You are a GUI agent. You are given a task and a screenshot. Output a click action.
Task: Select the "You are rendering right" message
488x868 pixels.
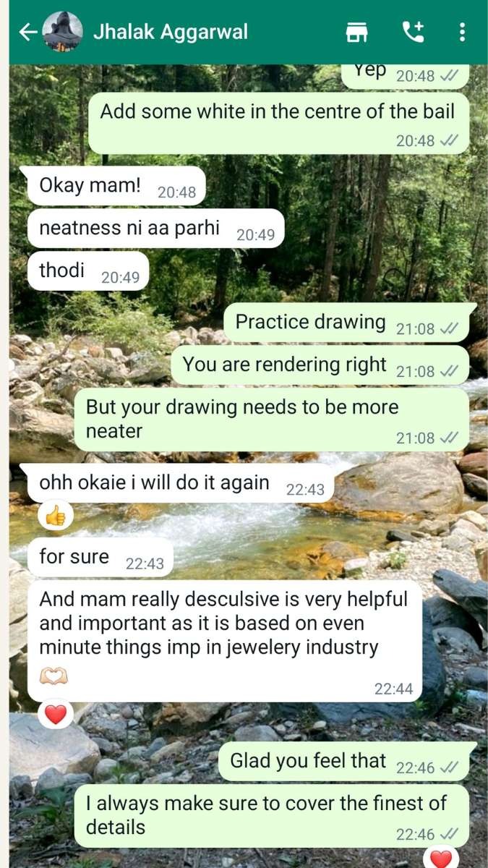[320, 365]
